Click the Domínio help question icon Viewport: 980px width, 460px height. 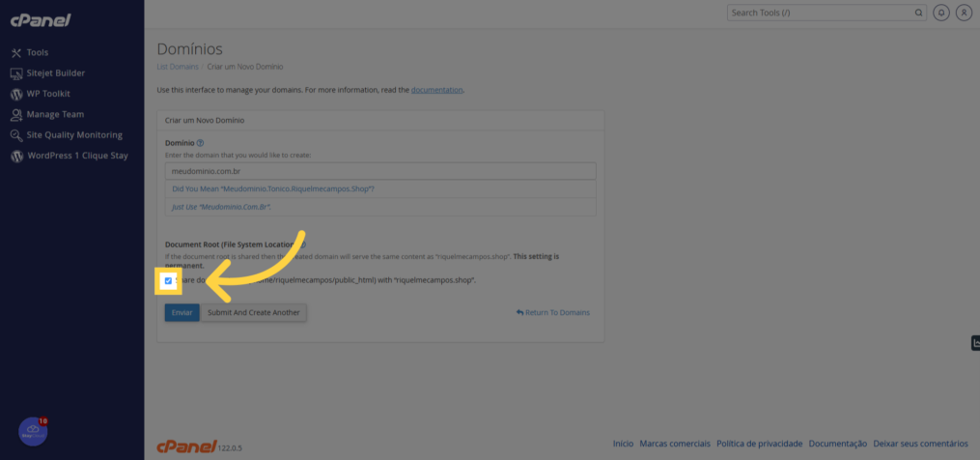(200, 143)
